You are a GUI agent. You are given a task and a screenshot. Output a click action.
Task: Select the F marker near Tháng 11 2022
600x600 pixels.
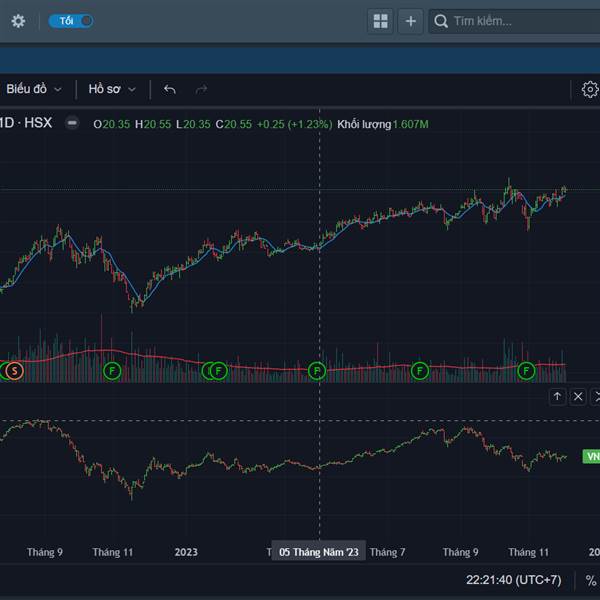pos(112,371)
